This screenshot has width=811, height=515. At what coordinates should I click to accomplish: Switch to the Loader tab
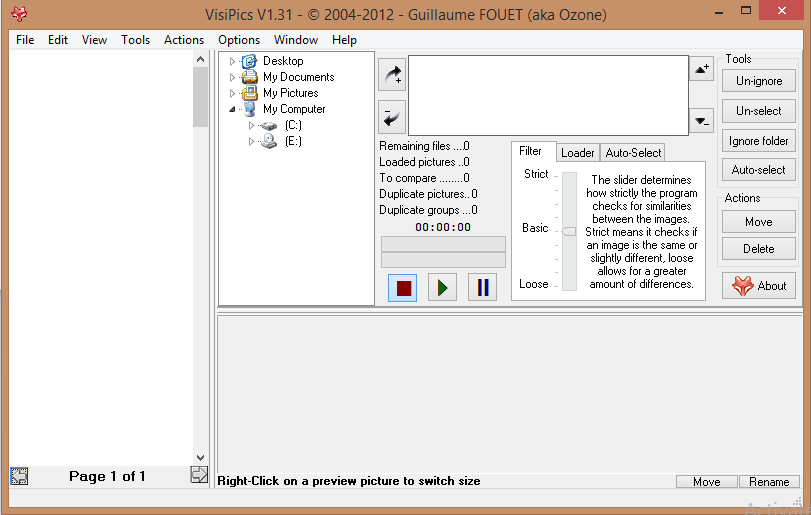point(577,153)
